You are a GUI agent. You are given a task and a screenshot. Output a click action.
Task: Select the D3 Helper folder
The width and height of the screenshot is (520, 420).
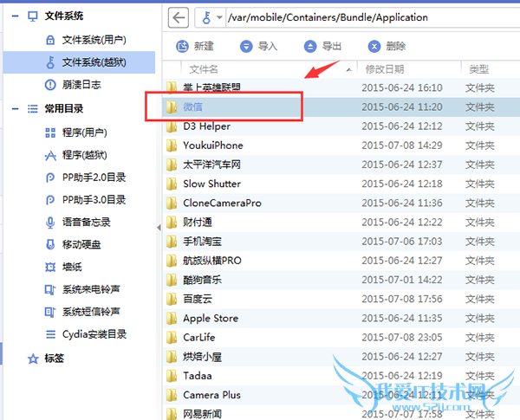(x=341, y=126)
